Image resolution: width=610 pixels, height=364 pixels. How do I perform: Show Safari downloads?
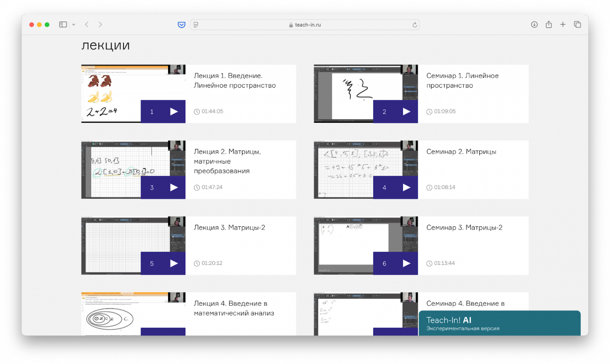point(534,25)
